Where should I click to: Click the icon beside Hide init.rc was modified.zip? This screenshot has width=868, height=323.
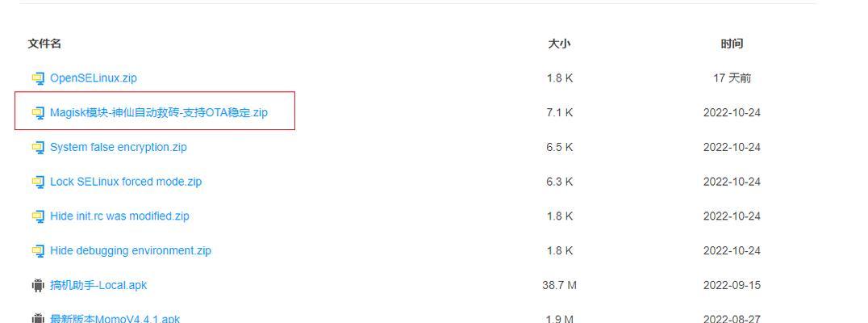[x=38, y=216]
